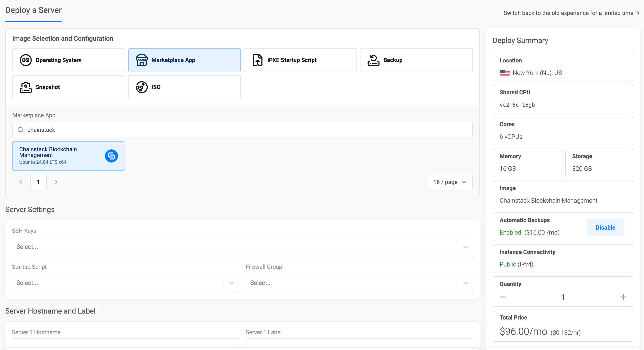The width and height of the screenshot is (644, 350).
Task: Switch back to the old experience
Action: point(571,13)
